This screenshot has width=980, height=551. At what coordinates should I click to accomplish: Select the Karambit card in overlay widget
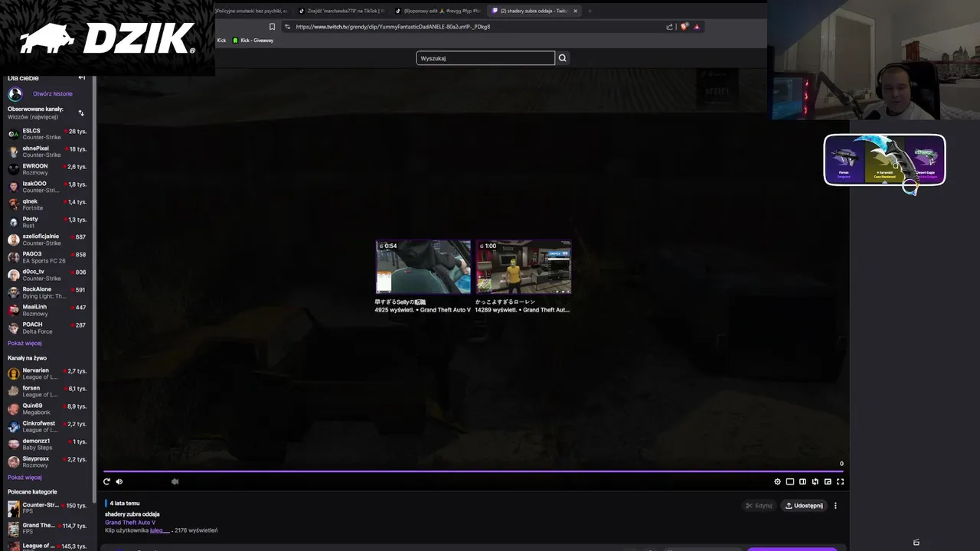[884, 159]
